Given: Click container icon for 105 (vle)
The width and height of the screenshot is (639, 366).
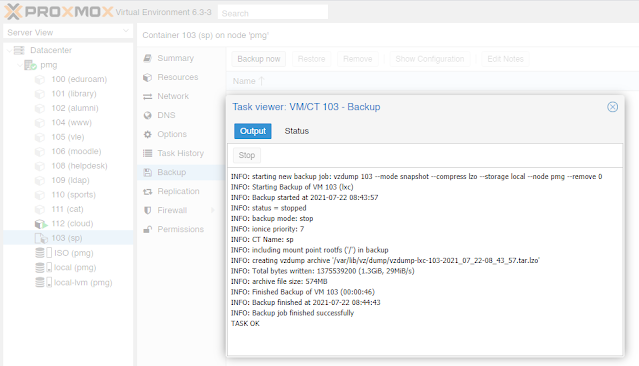Looking at the screenshot, I should (x=40, y=137).
